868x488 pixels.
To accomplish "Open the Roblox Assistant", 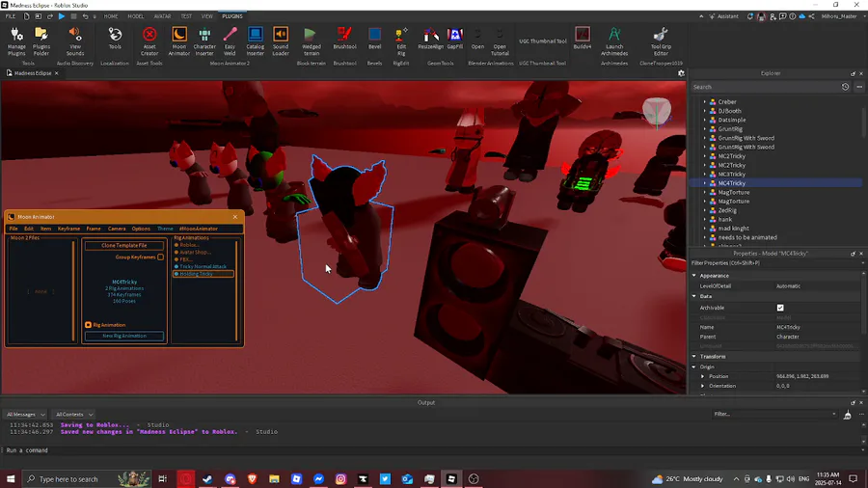I will tap(724, 16).
